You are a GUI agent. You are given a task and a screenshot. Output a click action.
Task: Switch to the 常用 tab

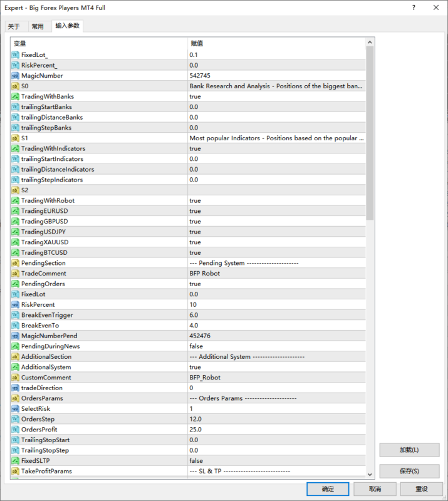(x=38, y=26)
